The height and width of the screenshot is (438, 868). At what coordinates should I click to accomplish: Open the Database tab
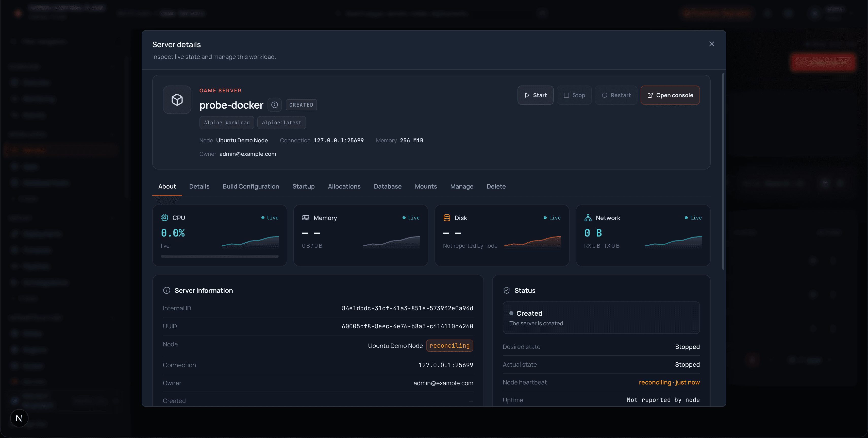coord(388,186)
